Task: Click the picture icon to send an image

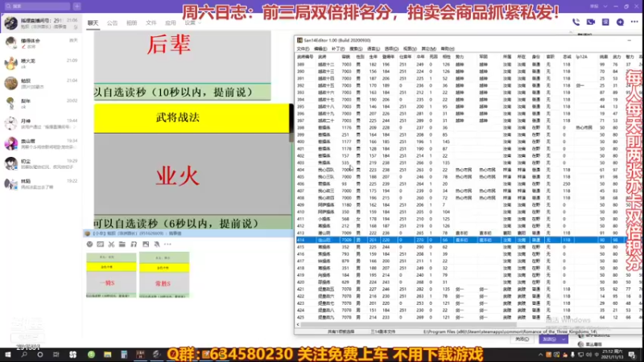Action: click(146, 245)
